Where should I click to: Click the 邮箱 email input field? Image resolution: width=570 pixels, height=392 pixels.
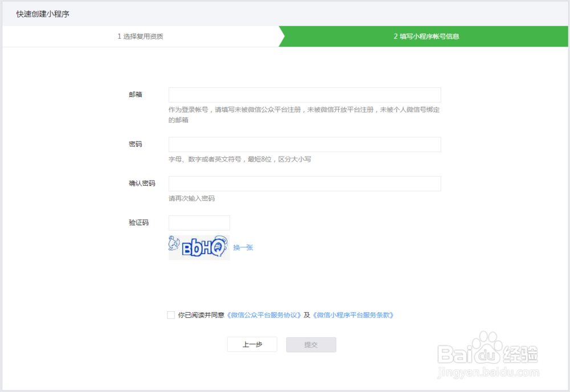click(x=304, y=95)
